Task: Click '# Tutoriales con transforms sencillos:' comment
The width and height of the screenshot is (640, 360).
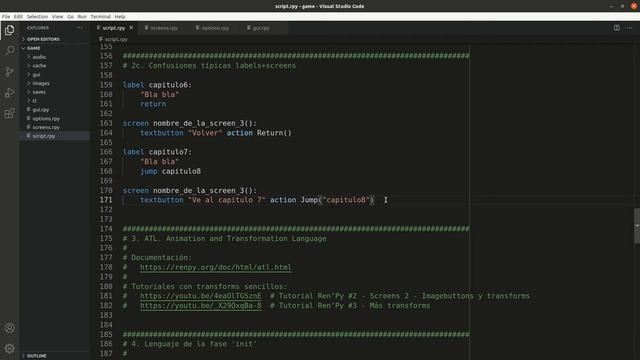Action: (205, 287)
